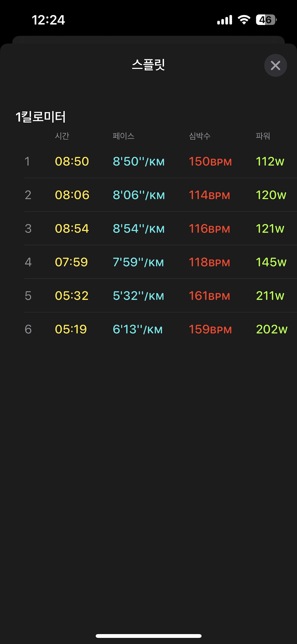297x644 pixels.
Task: Tap the 211W power value
Action: coord(270,296)
